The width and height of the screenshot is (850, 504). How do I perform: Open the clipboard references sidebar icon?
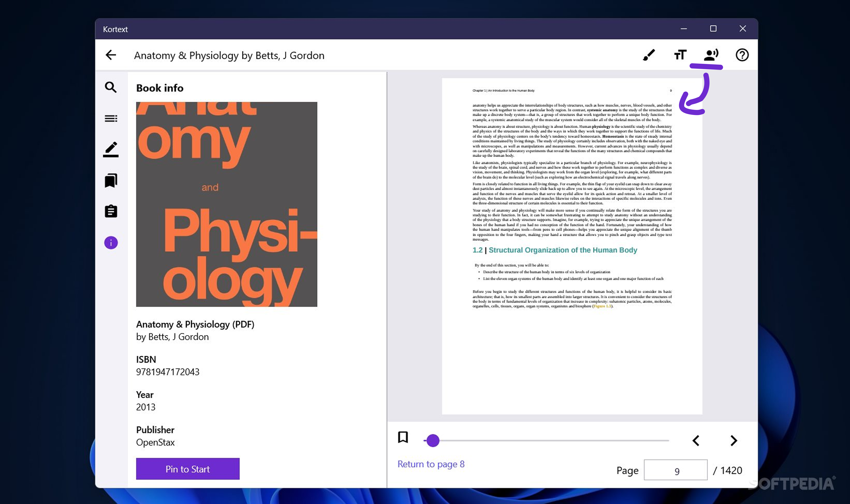[111, 211]
